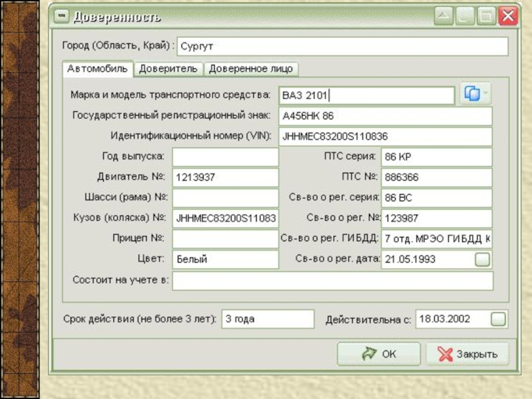Click the Закрыть button
The image size is (532, 399).
coord(467,354)
